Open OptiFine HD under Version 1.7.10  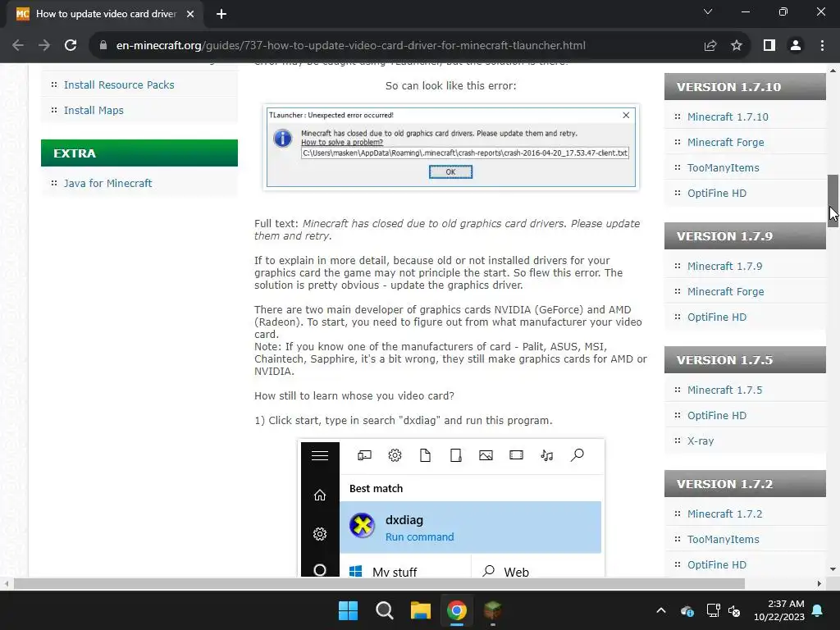pos(717,194)
